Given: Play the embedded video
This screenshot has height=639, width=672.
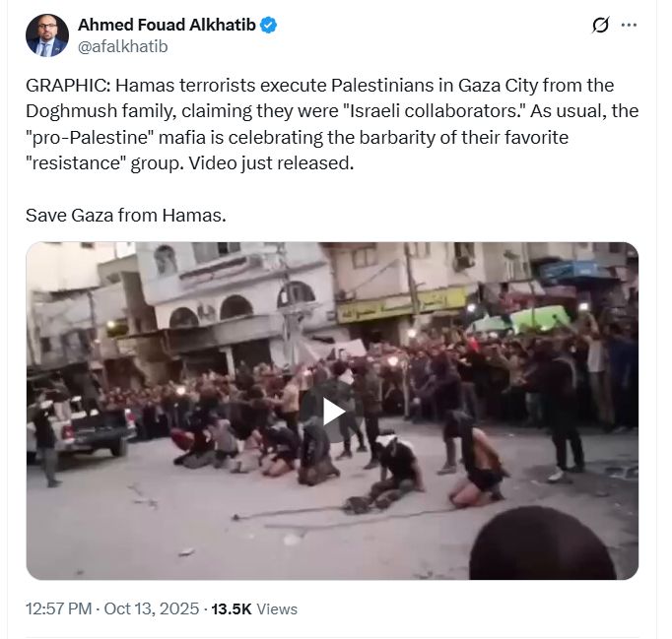Looking at the screenshot, I should point(333,412).
